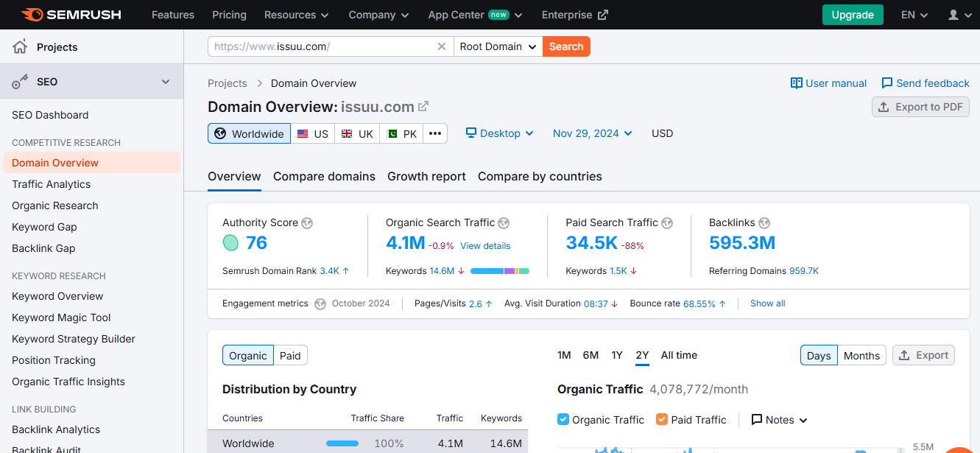Open Traffic Analytics in sidebar
This screenshot has width=980, height=453.
[52, 184]
